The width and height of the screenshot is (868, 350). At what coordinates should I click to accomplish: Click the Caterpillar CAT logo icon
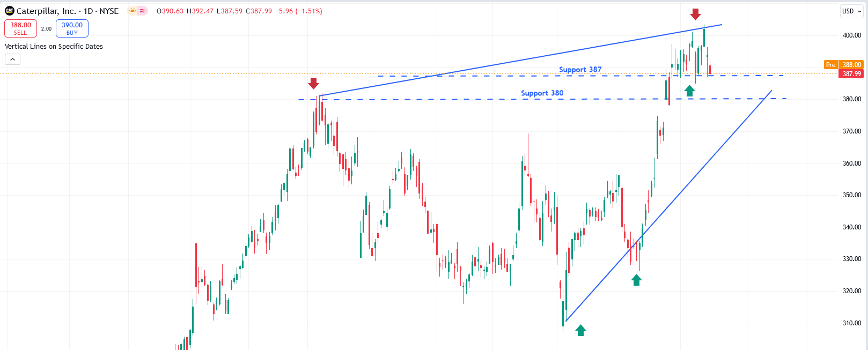9,11
